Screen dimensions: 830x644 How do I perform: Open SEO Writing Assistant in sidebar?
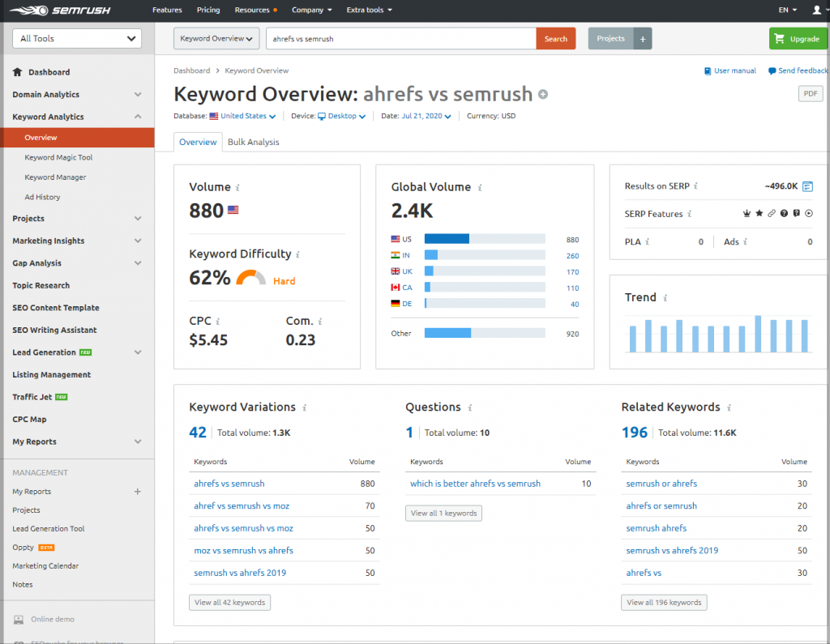(54, 331)
